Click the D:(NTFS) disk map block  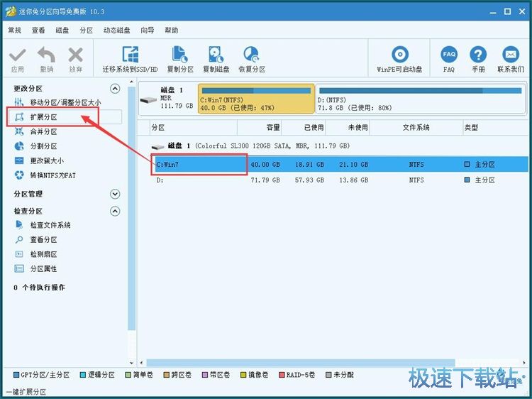coord(421,99)
